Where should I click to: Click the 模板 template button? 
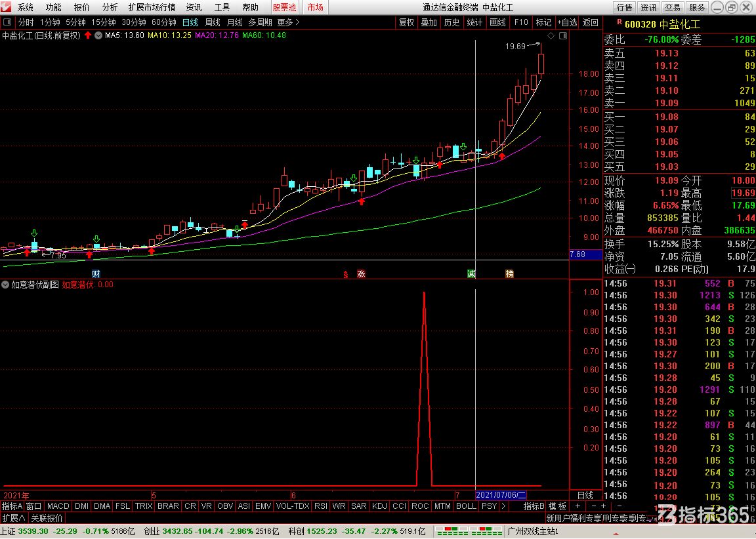tap(557, 506)
